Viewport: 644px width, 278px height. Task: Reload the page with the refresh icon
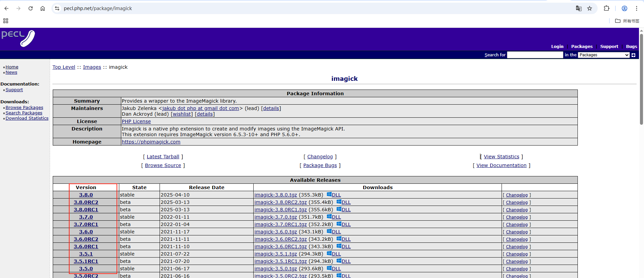pyautogui.click(x=31, y=8)
